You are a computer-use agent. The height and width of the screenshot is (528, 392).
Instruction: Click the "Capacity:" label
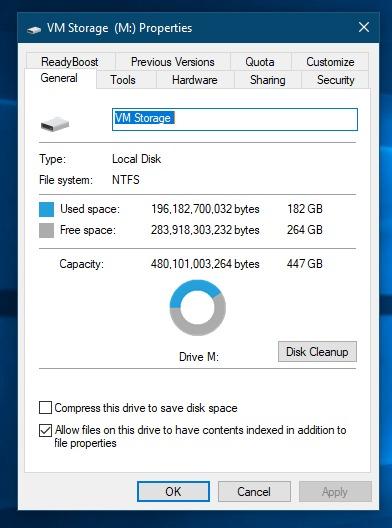[x=81, y=264]
